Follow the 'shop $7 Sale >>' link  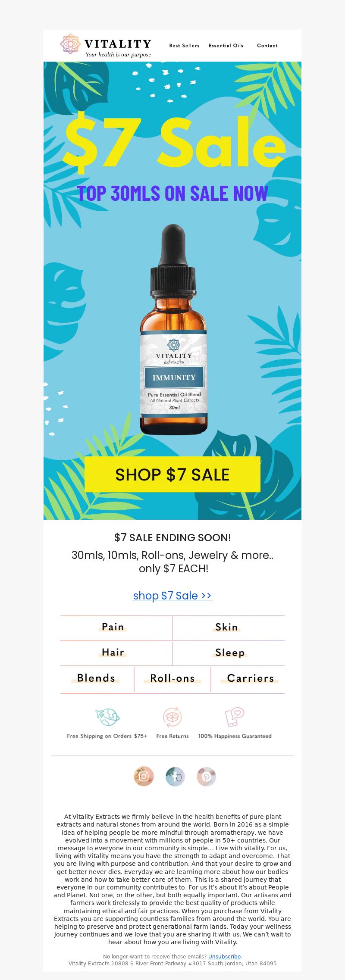click(x=172, y=595)
